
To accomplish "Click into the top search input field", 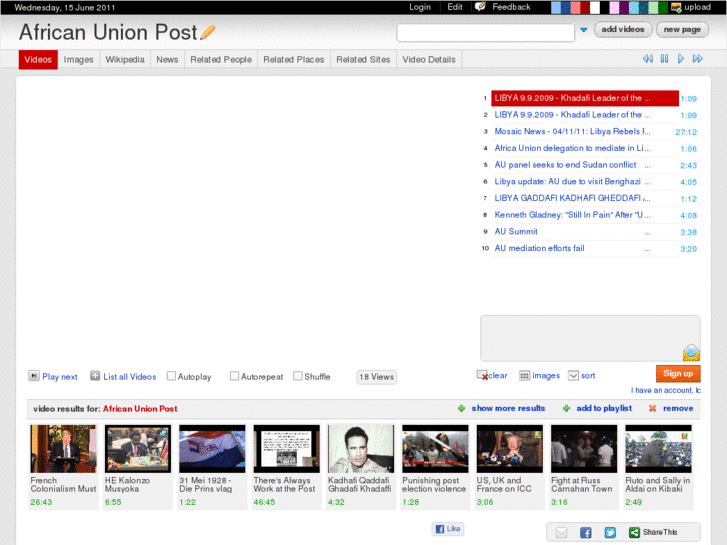I will pyautogui.click(x=485, y=32).
